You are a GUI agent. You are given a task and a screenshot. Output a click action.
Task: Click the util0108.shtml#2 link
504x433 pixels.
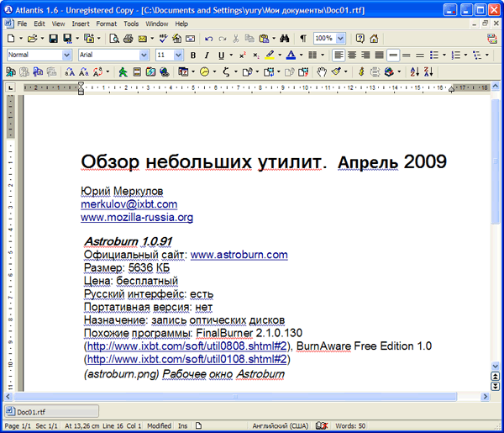[x=186, y=359]
